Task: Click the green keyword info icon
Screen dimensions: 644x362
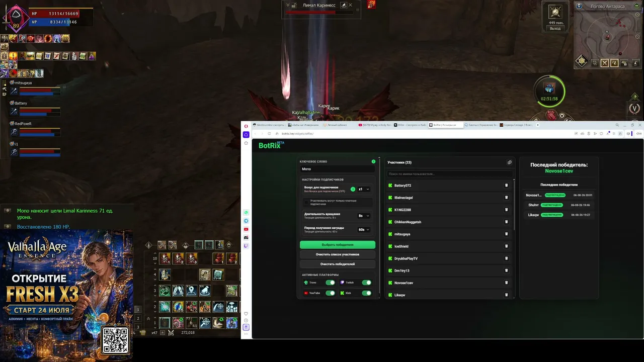Action: click(x=373, y=161)
